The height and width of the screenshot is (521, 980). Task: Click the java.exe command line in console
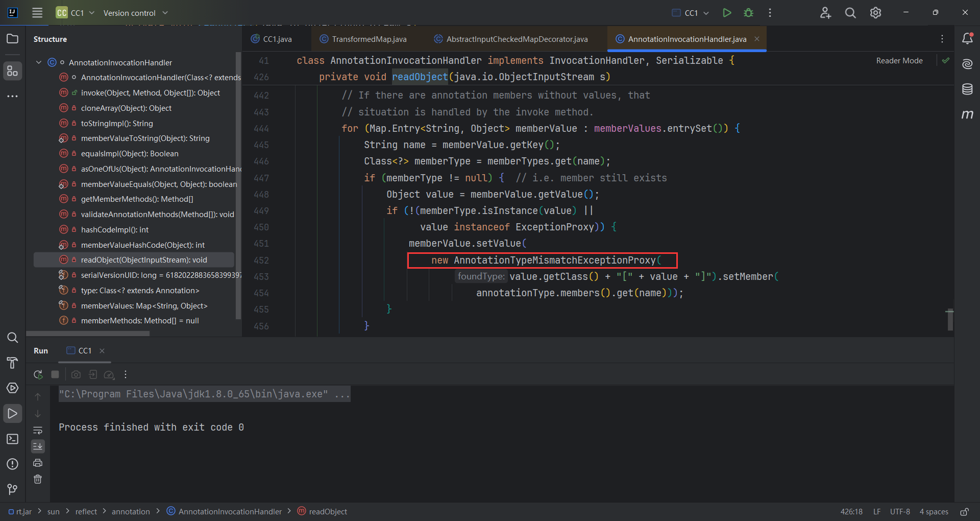point(204,394)
